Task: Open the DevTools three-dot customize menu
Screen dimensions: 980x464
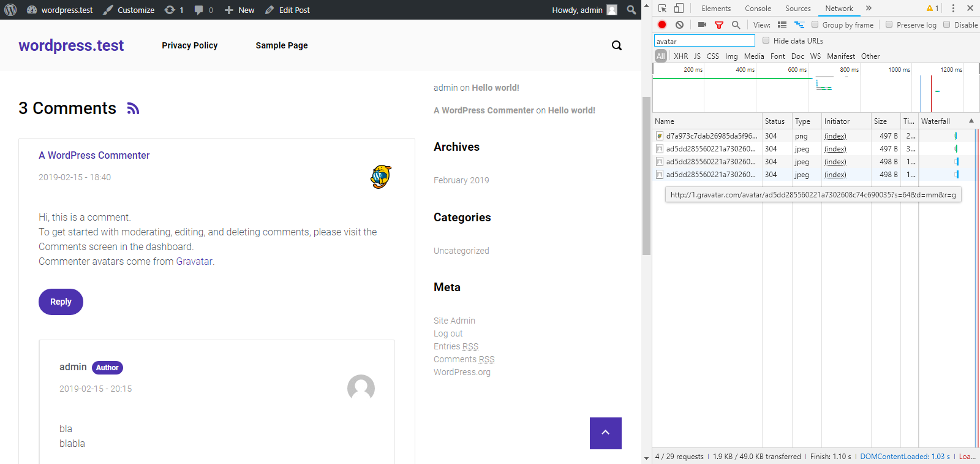Action: [x=953, y=8]
